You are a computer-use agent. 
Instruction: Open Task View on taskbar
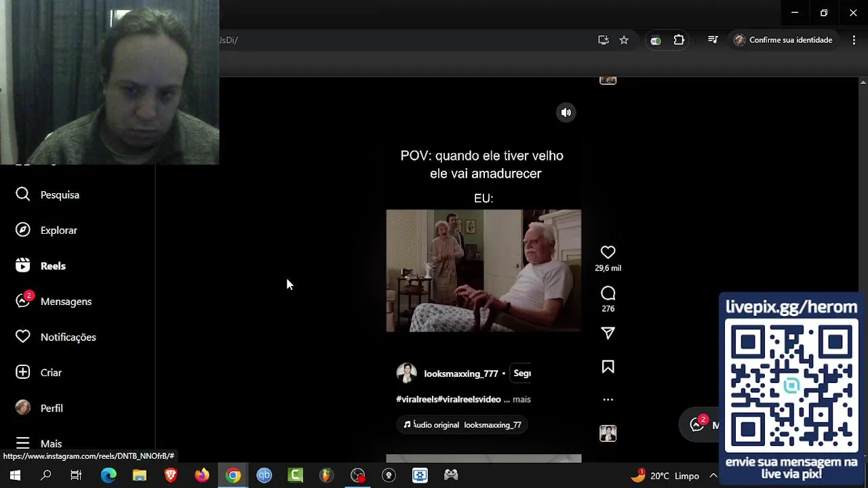[76, 476]
